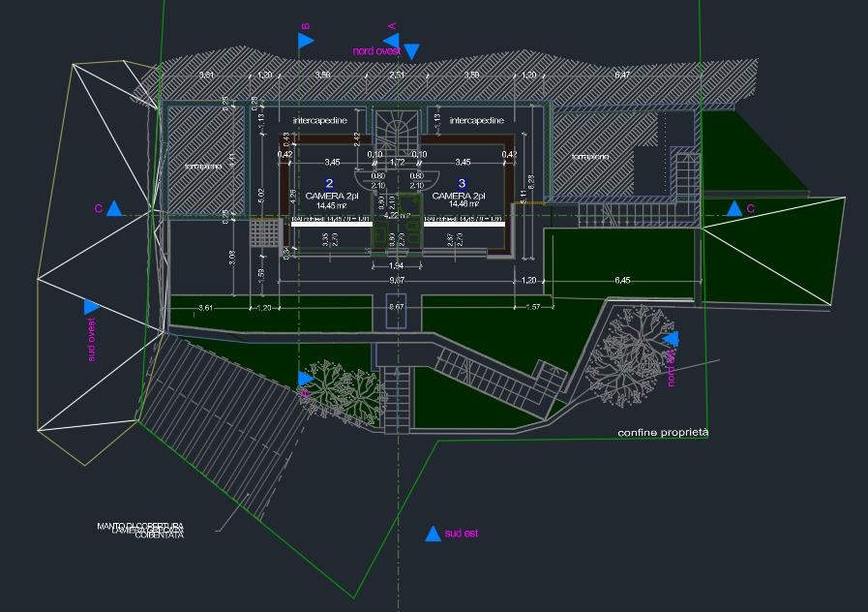Viewport: 868px width, 612px height.
Task: Click the left intercapedine text label
Action: pos(318,121)
